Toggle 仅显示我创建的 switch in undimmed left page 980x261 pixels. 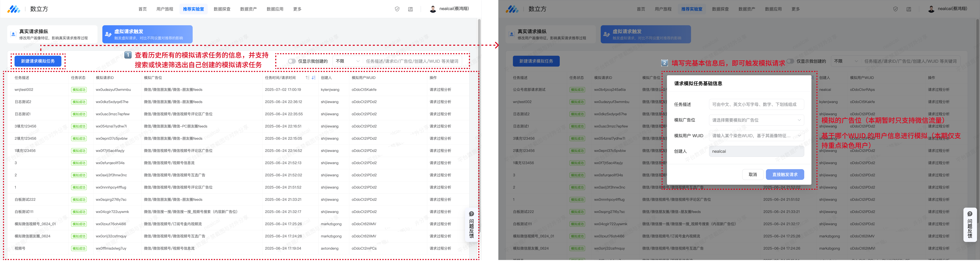coord(292,61)
